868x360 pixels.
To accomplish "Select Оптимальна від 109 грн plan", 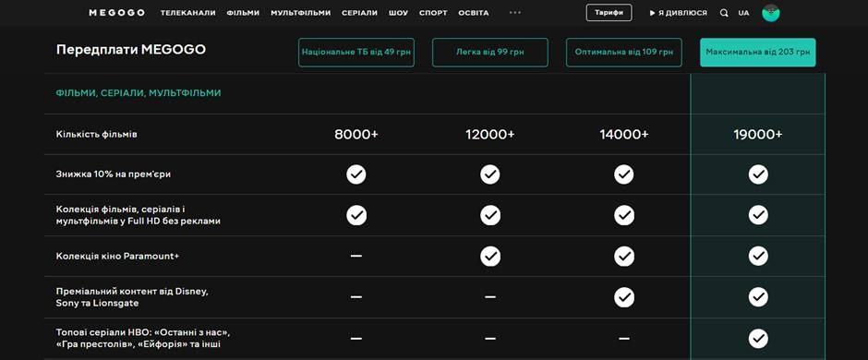I will pyautogui.click(x=624, y=53).
